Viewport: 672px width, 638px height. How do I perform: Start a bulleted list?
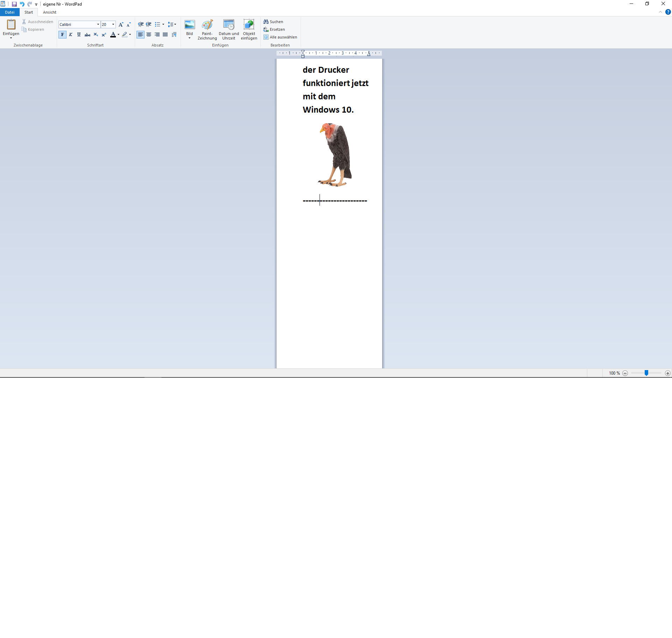point(157,24)
